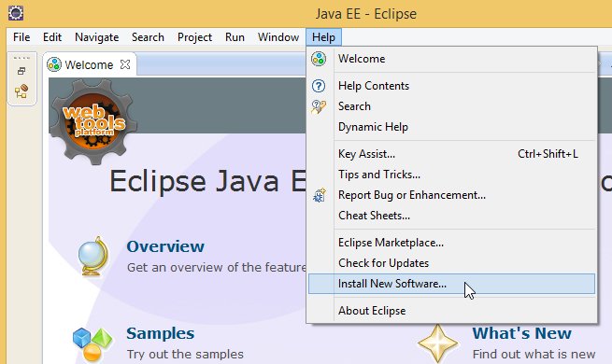Select Dynamic Help
This screenshot has width=612, height=364.
(451, 127)
